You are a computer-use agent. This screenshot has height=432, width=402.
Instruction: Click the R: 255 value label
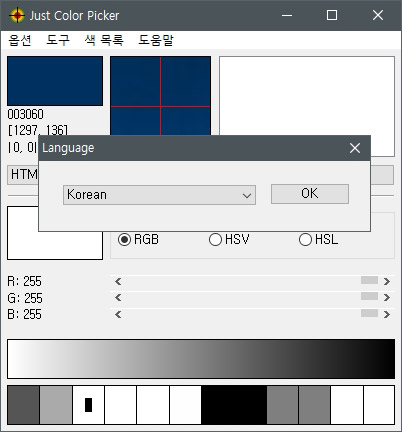(x=24, y=282)
